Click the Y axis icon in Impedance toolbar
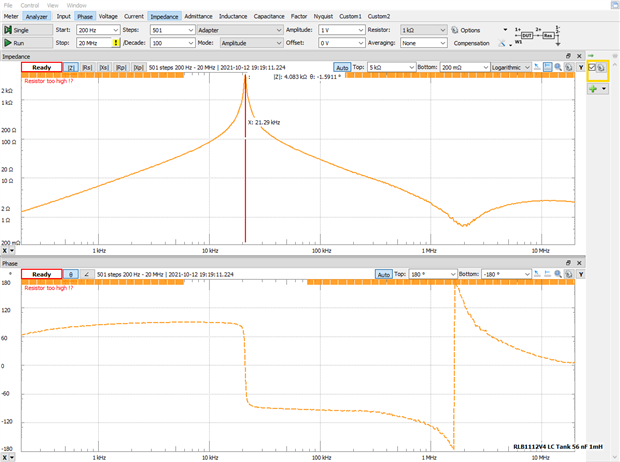This screenshot has width=620, height=462. (x=580, y=67)
